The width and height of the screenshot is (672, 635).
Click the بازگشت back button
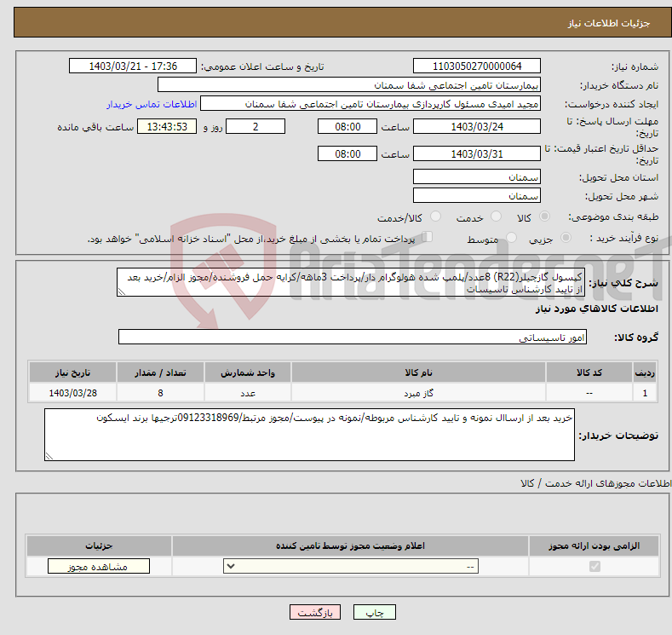[x=315, y=613]
